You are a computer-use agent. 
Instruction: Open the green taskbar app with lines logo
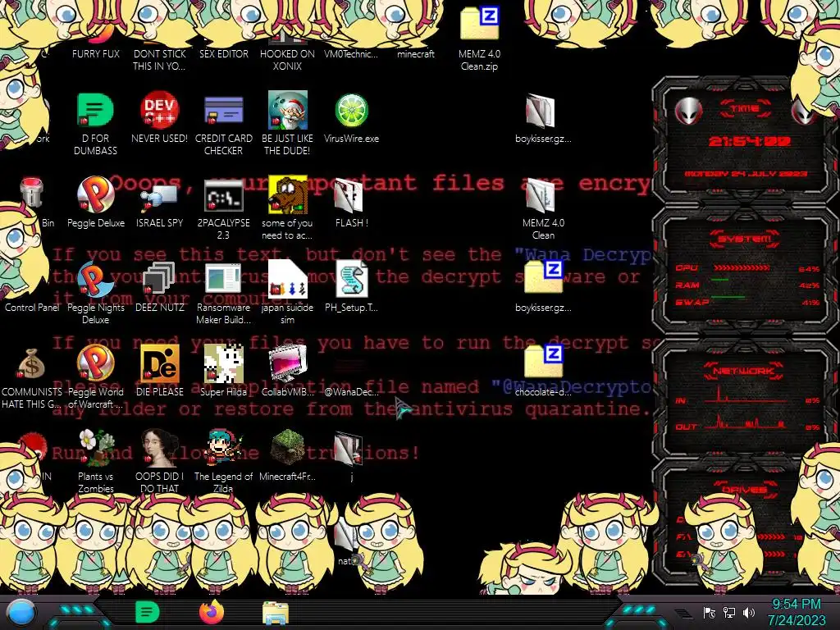148,612
